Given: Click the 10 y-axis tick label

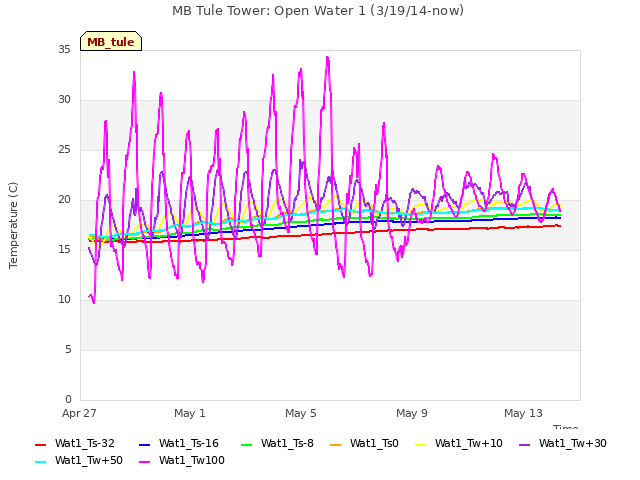Looking at the screenshot, I should (x=64, y=300).
